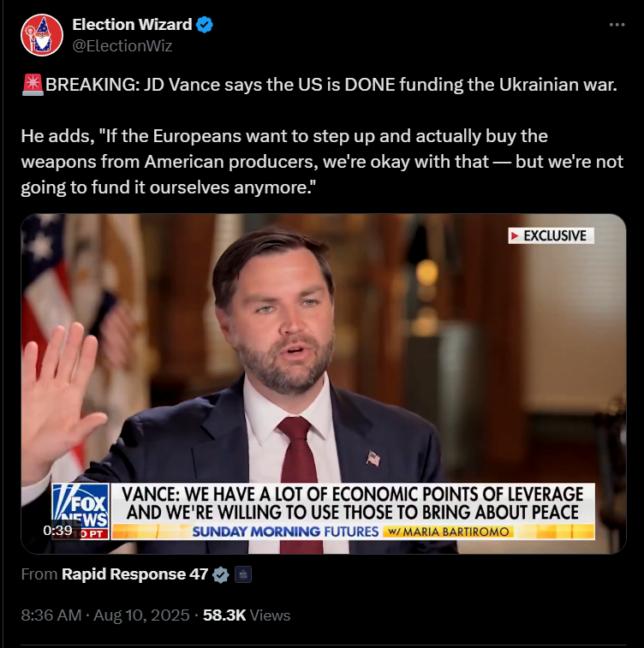Click the government affiliation badge icon
The height and width of the screenshot is (648, 644).
(243, 575)
